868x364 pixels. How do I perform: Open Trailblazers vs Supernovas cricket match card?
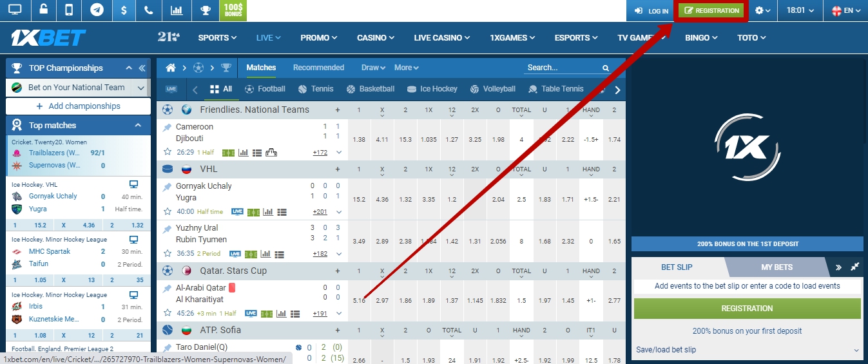click(78, 156)
